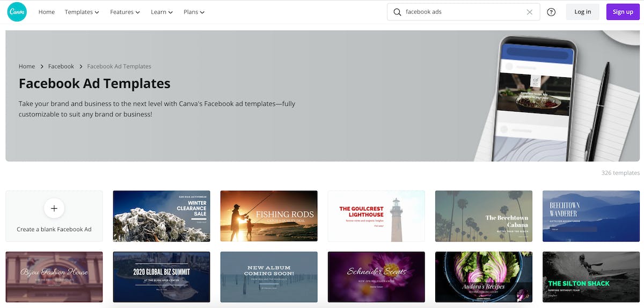Expand the Templates menu
The image size is (644, 308).
82,12
